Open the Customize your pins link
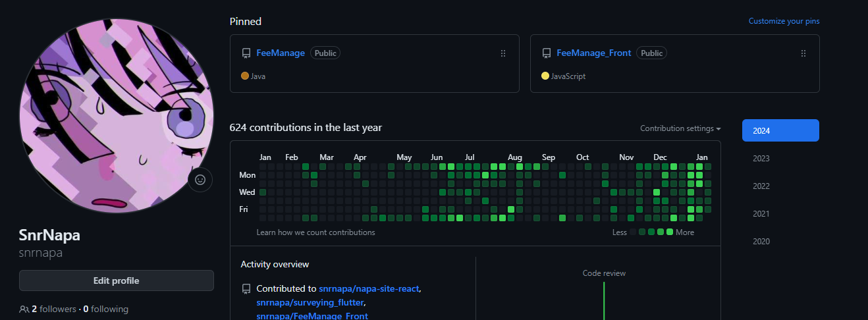The image size is (868, 320). click(784, 21)
